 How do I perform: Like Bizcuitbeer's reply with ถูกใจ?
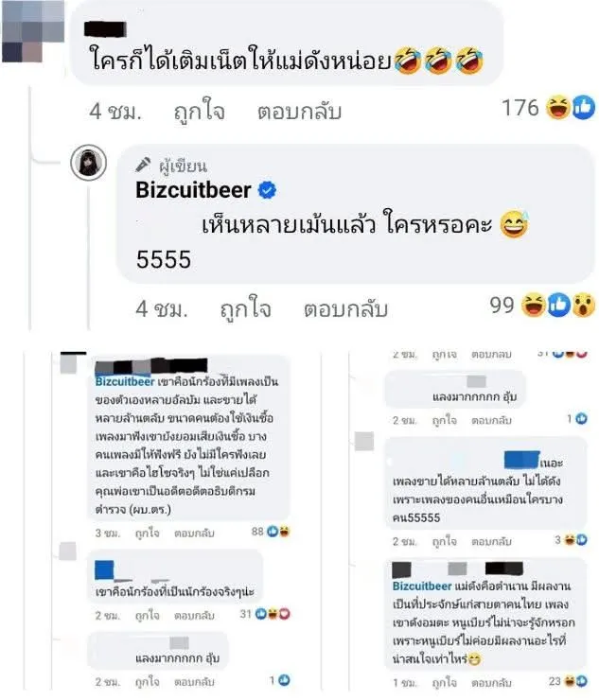(x=246, y=308)
